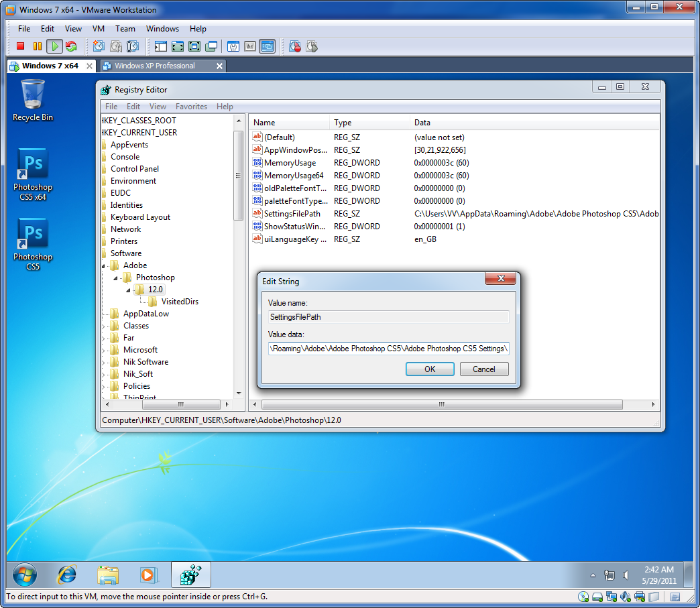Show hidden tray icons arrow
The image size is (700, 608).
[593, 575]
